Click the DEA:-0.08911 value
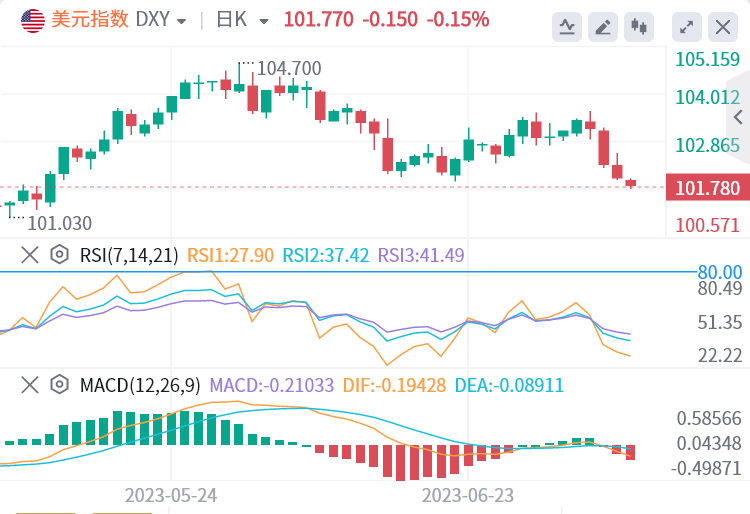Screen dimensions: 750x514 [x=509, y=385]
